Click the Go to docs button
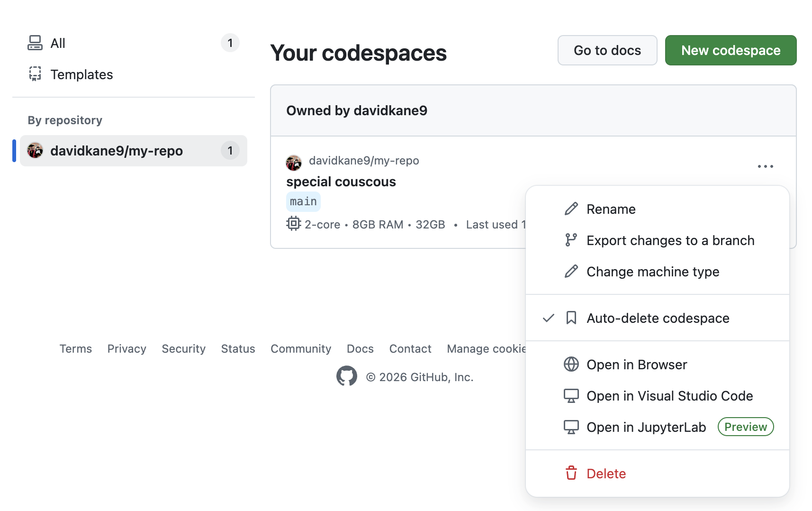The width and height of the screenshot is (812, 511). click(607, 50)
